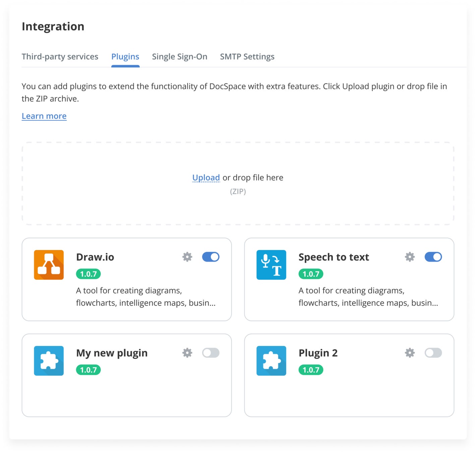Switch to Third-party services tab

click(60, 57)
